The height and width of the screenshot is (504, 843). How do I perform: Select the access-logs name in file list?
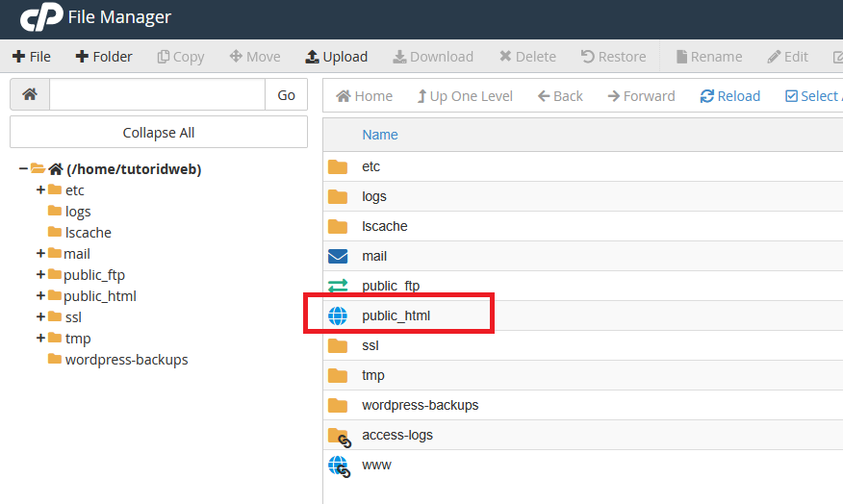[x=397, y=435]
